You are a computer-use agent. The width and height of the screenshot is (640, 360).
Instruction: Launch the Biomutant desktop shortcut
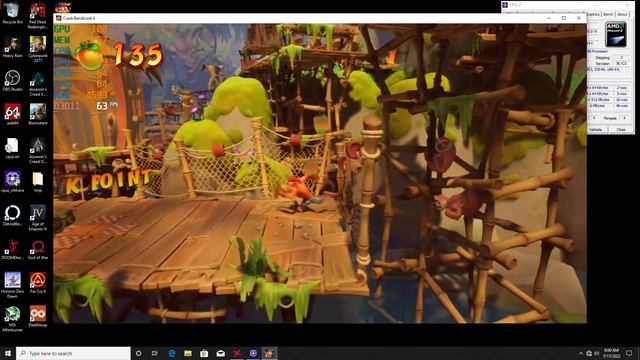coord(38,114)
